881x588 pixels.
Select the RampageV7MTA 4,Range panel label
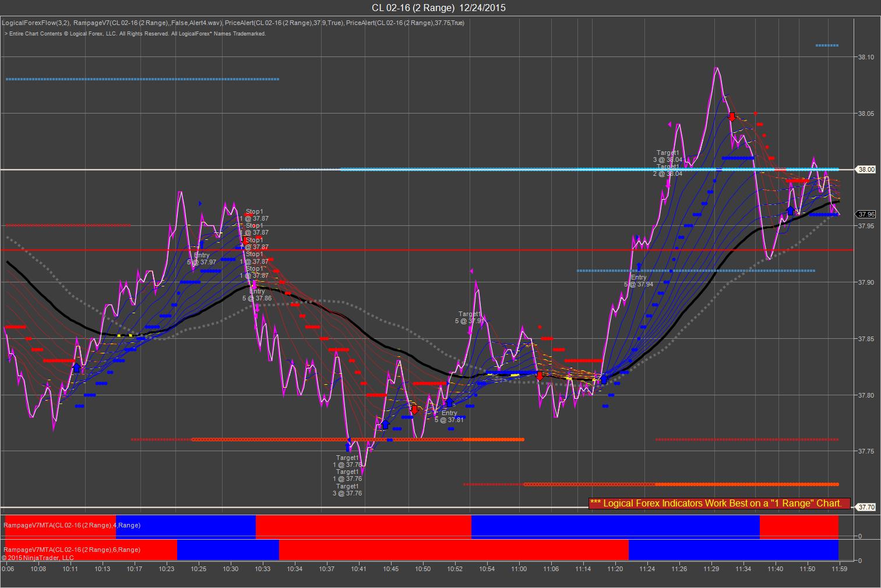pos(72,525)
